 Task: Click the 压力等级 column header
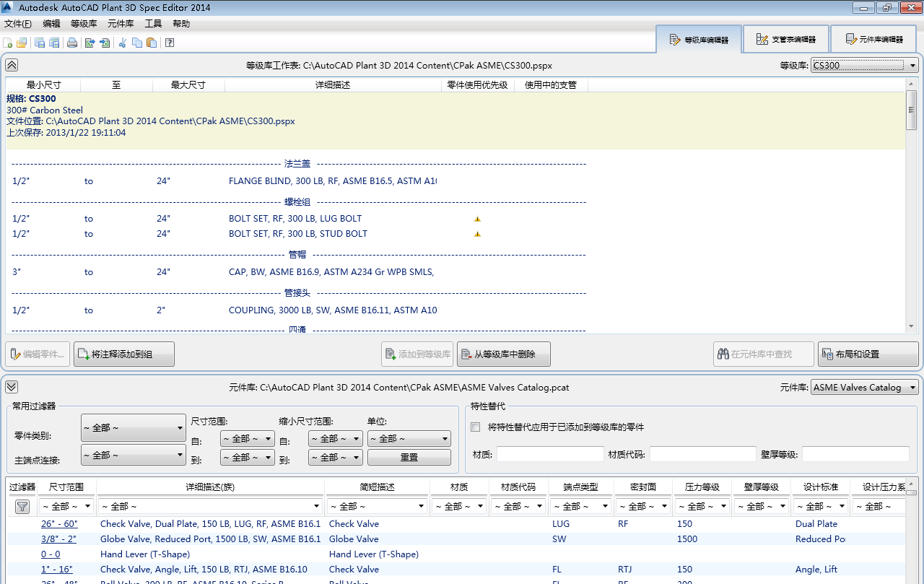pyautogui.click(x=702, y=487)
